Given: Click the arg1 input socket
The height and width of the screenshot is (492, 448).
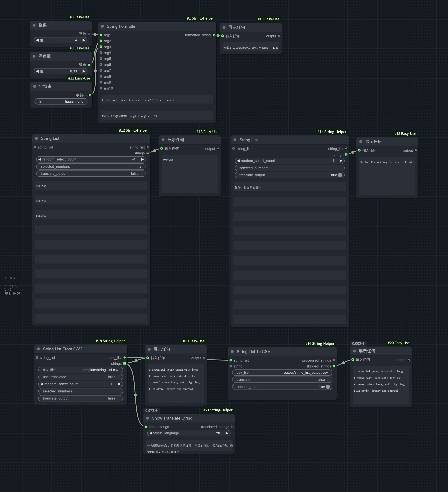Looking at the screenshot, I should pyautogui.click(x=101, y=35).
